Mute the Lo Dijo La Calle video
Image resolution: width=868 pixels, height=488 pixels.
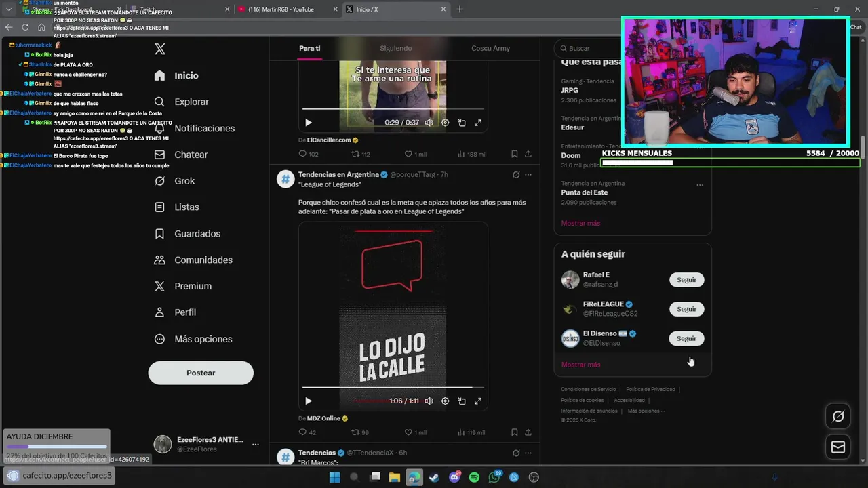[x=429, y=401]
